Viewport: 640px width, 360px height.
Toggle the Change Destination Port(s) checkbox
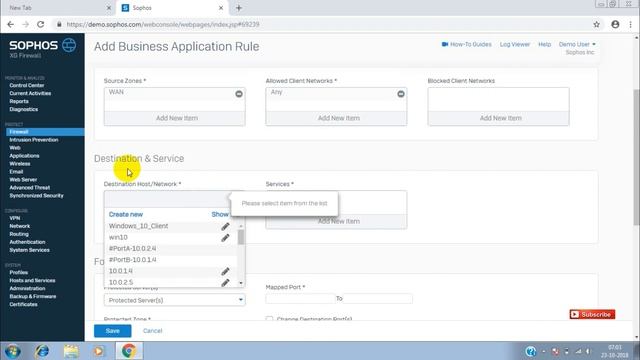coord(269,319)
